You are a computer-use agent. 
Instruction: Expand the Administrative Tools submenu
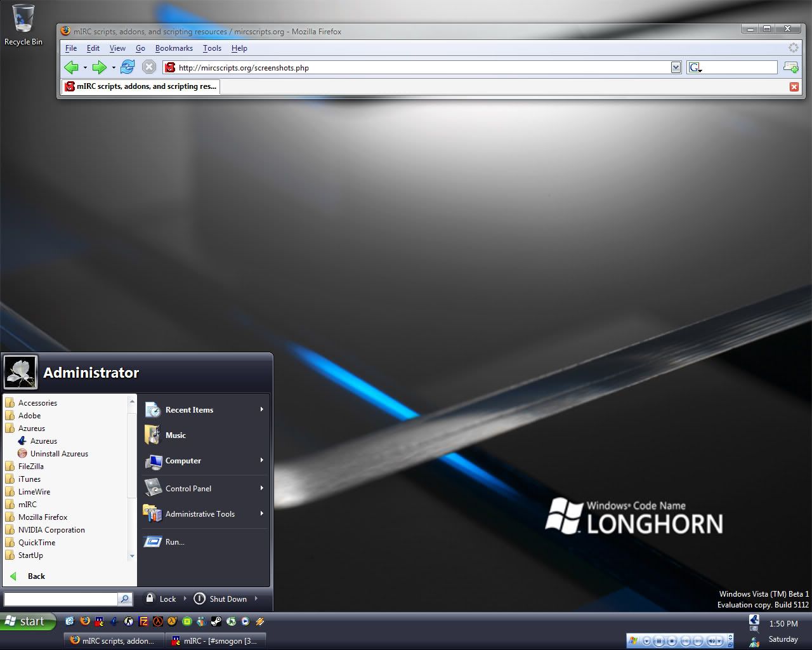(261, 514)
